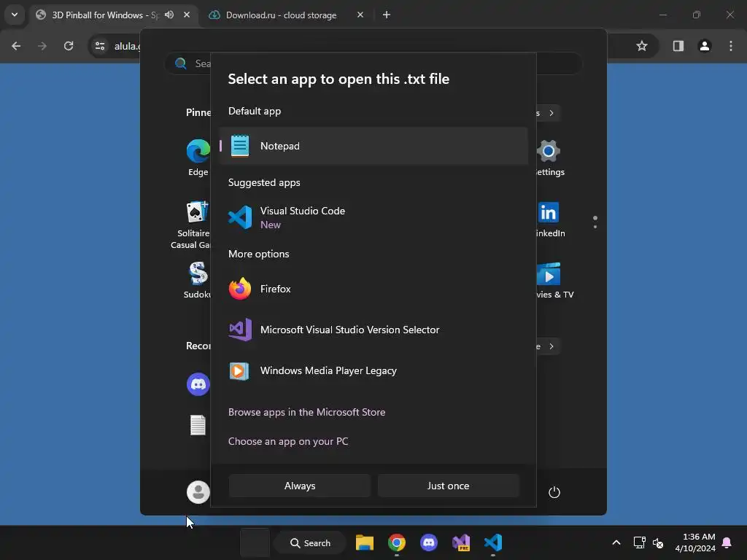Open Discord from taskbar
747x560 pixels.
[x=429, y=542]
